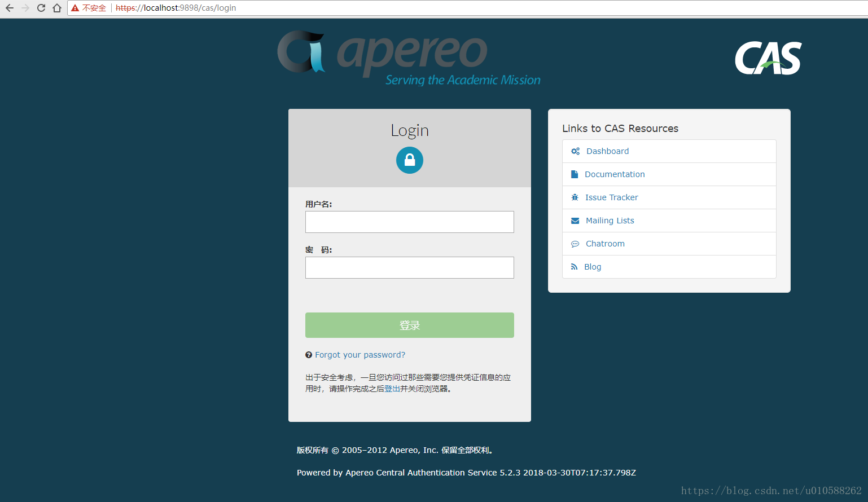Click the file icon beside Documentation
Viewport: 868px width, 502px height.
pyautogui.click(x=575, y=174)
